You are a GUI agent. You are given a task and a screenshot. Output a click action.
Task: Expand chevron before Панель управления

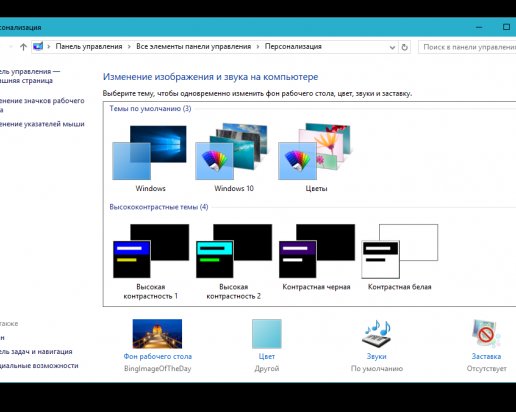pyautogui.click(x=49, y=47)
